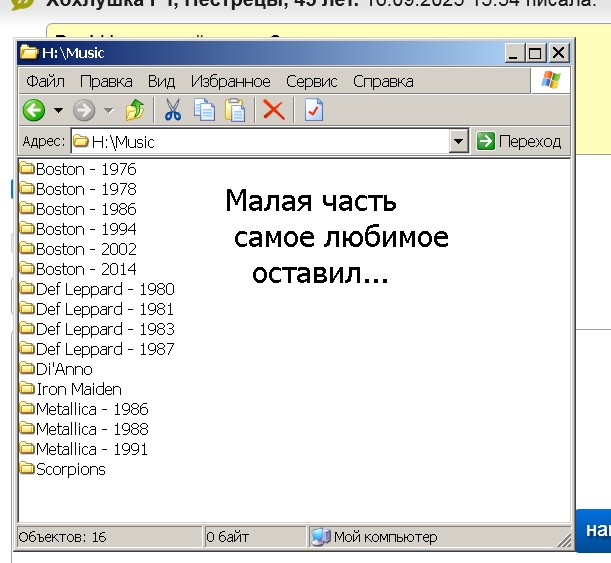Click the grey Forward arrow button
The image size is (611, 563).
[84, 110]
